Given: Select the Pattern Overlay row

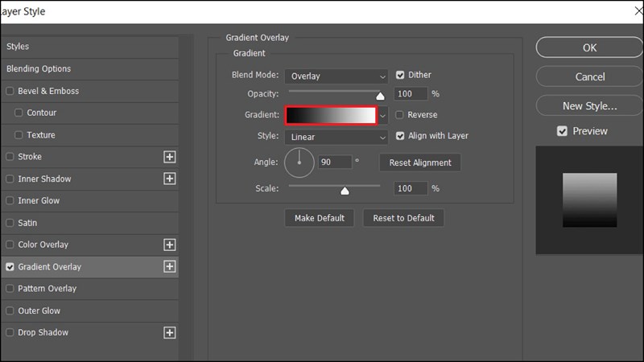Looking at the screenshot, I should click(x=89, y=289).
